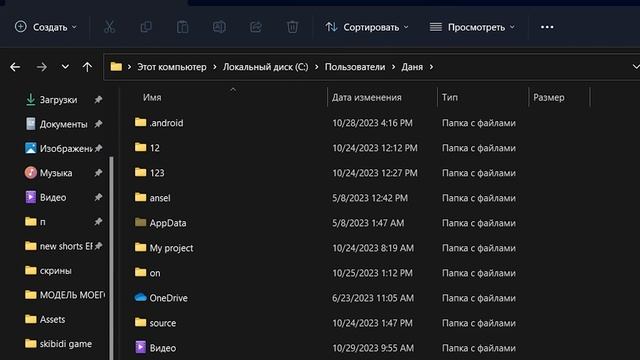Click date 6/23/2023 11:05 AM cell

[373, 298]
